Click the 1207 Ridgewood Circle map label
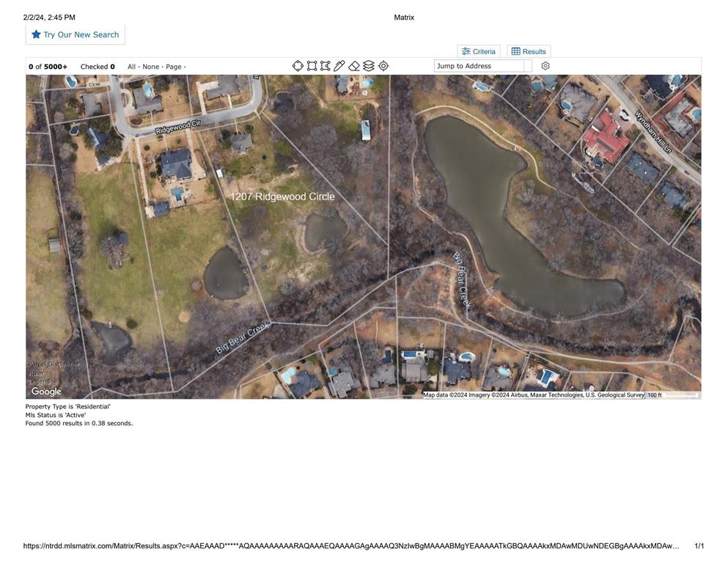Image resolution: width=728 pixels, height=563 pixels. pos(282,196)
